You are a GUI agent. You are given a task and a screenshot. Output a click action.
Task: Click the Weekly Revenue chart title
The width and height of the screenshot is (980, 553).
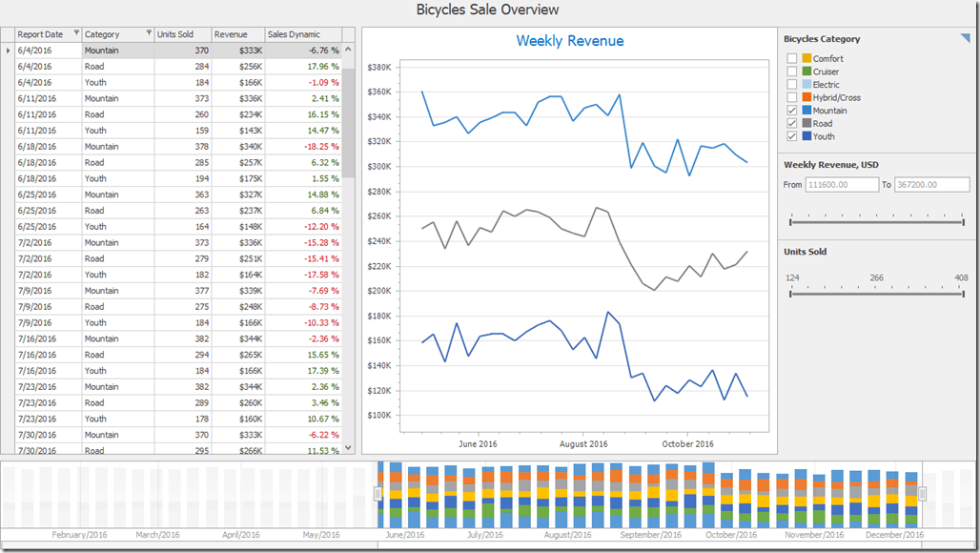click(569, 41)
